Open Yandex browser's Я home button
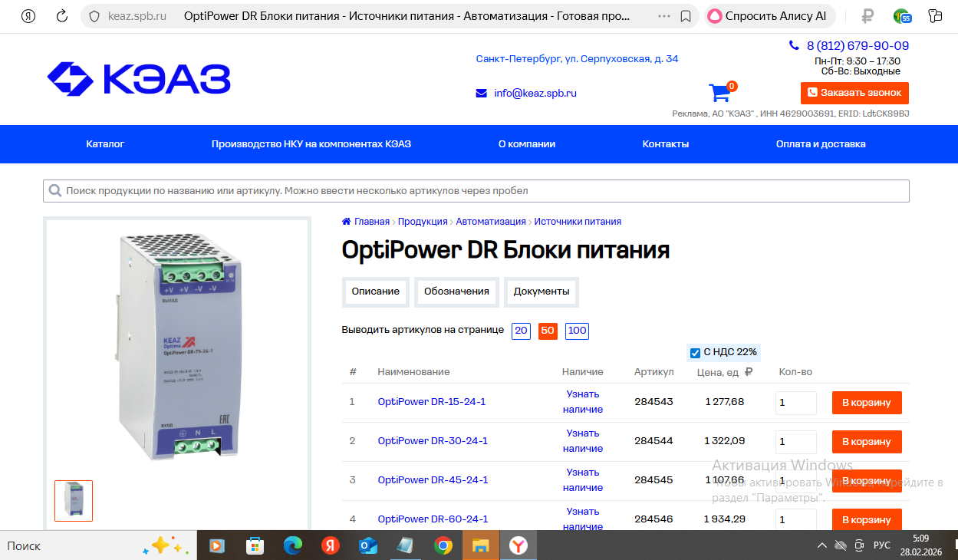Image resolution: width=958 pixels, height=560 pixels. pos(28,16)
